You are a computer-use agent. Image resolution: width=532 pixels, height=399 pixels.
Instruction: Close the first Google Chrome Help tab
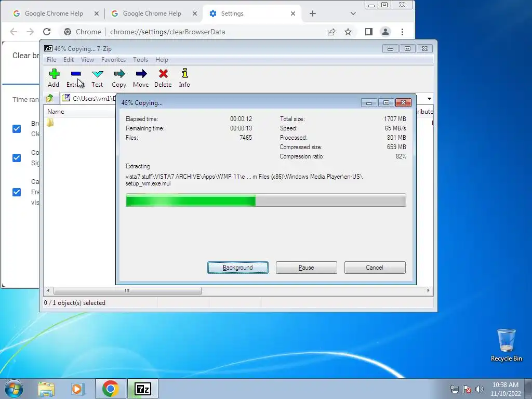97,14
